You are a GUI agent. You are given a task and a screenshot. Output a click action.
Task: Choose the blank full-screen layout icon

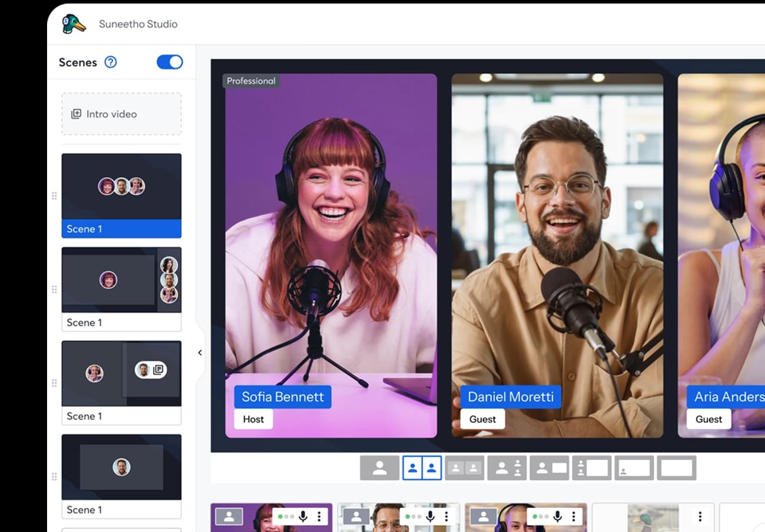[676, 468]
